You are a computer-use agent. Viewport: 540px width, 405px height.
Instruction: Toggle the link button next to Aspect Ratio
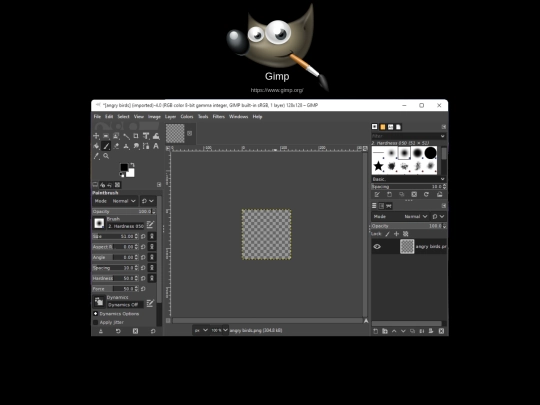click(x=152, y=247)
